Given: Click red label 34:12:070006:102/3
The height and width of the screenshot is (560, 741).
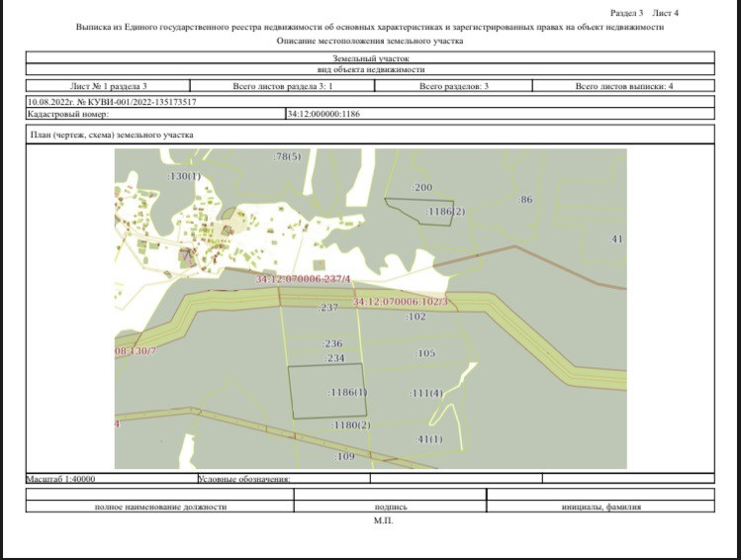Looking at the screenshot, I should point(401,302).
